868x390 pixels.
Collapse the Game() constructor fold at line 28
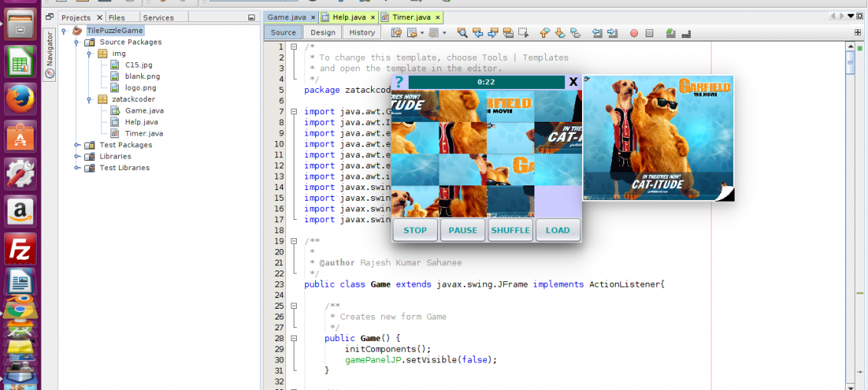pyautogui.click(x=294, y=338)
